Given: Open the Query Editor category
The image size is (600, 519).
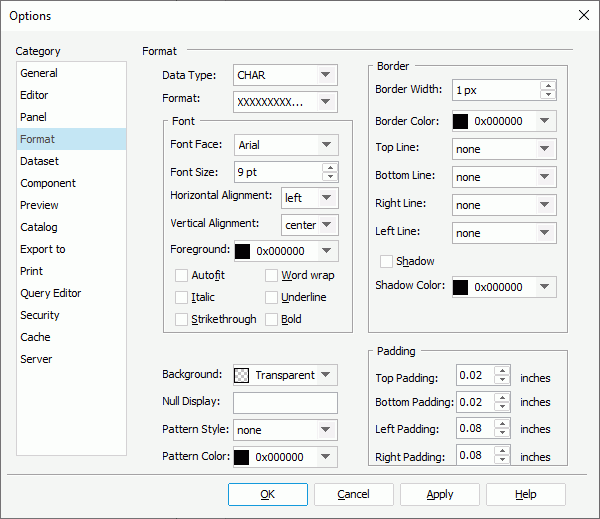Looking at the screenshot, I should tap(71, 293).
